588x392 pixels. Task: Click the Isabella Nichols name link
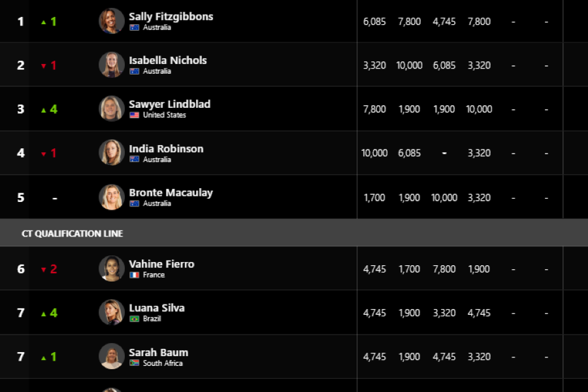(x=168, y=60)
